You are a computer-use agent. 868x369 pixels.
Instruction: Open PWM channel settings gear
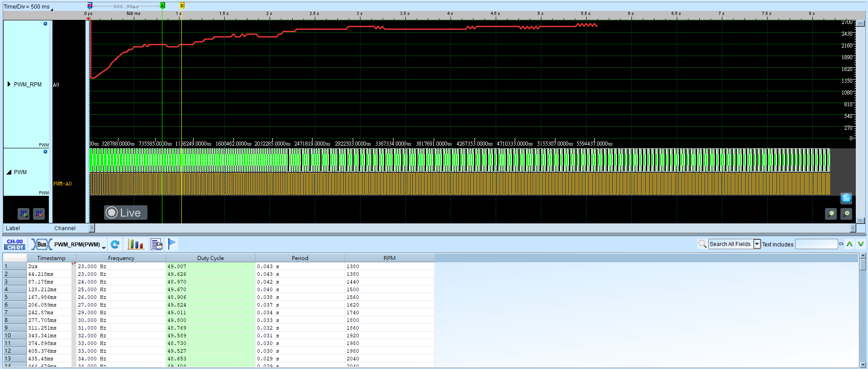(45, 152)
